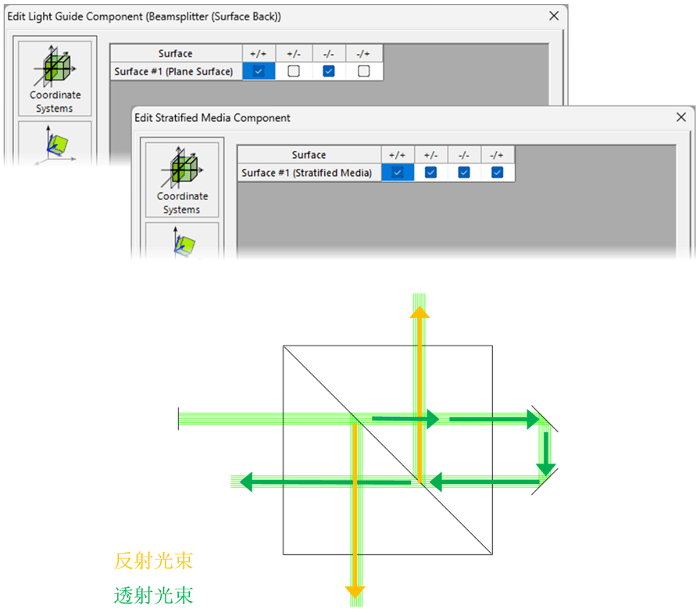The image size is (700, 616).
Task: Select Surface #1 (Plane Surface) row
Action: (173, 71)
